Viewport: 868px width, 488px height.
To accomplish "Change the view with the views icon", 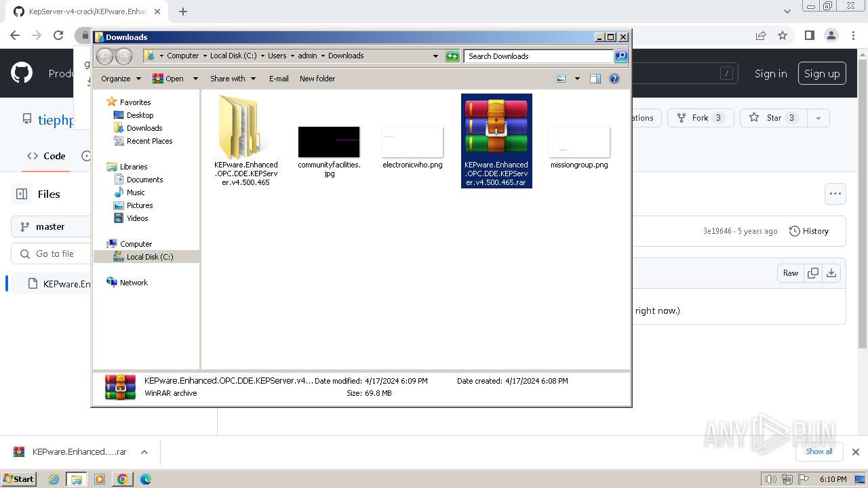I will 561,79.
